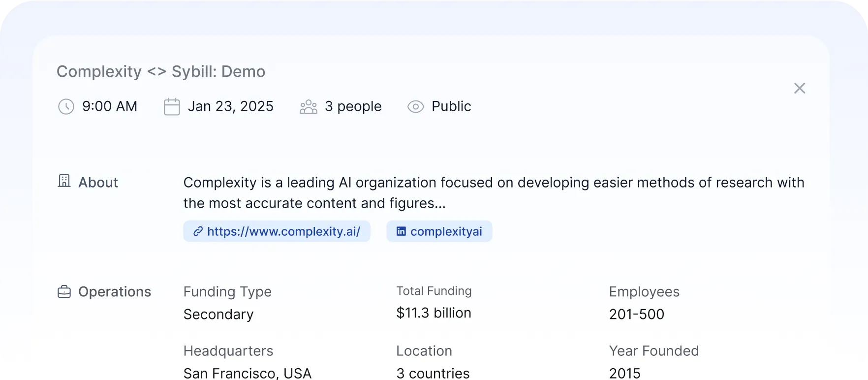
Task: Click the Headquarters label
Action: click(228, 351)
